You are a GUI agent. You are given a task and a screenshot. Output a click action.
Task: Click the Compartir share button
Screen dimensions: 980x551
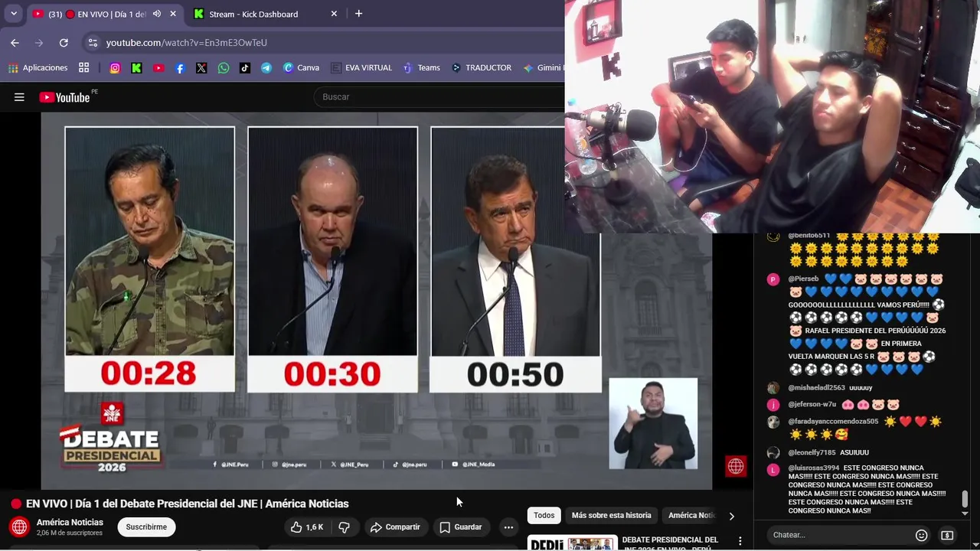pyautogui.click(x=395, y=527)
